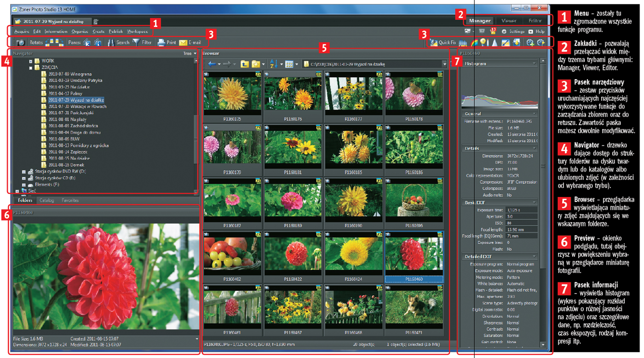Toggle the information pane icon beside Panes
Viewport: 644px width, 358px height.
point(98,43)
